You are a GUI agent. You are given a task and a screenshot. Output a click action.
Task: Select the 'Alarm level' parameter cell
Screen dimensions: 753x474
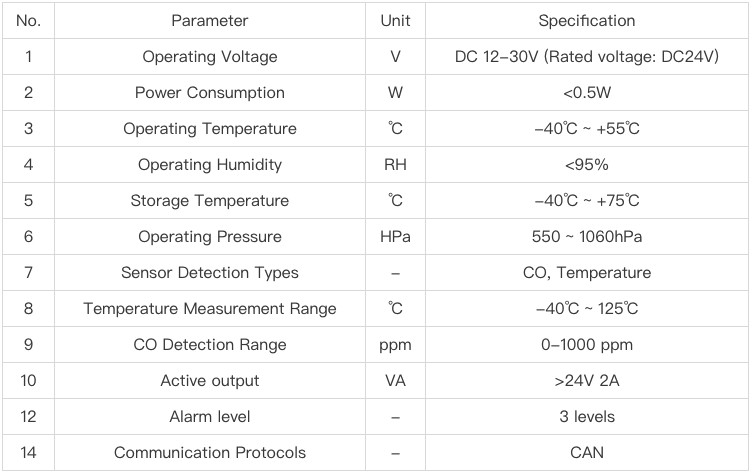209,416
